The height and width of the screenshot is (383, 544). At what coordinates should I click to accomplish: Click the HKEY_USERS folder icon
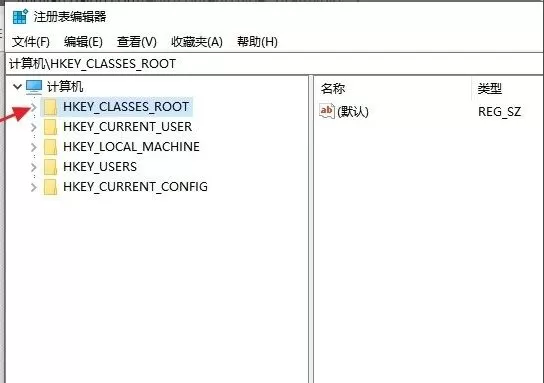51,167
